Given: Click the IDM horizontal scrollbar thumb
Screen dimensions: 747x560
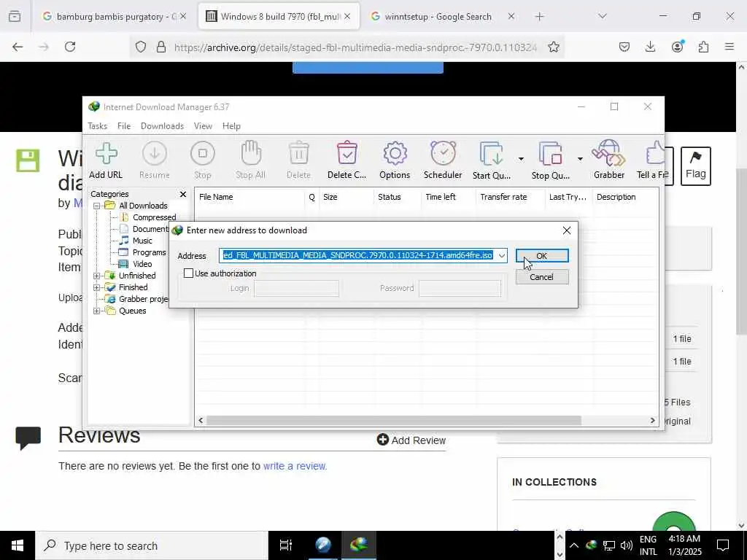Looking at the screenshot, I should [393, 421].
